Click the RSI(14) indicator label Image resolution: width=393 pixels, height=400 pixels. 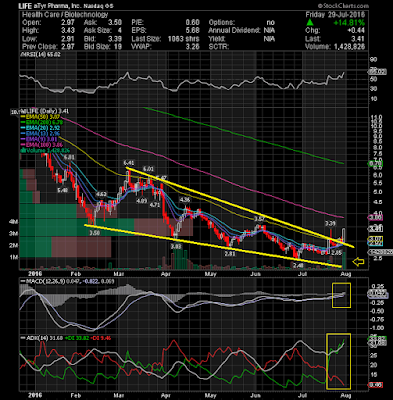click(41, 54)
